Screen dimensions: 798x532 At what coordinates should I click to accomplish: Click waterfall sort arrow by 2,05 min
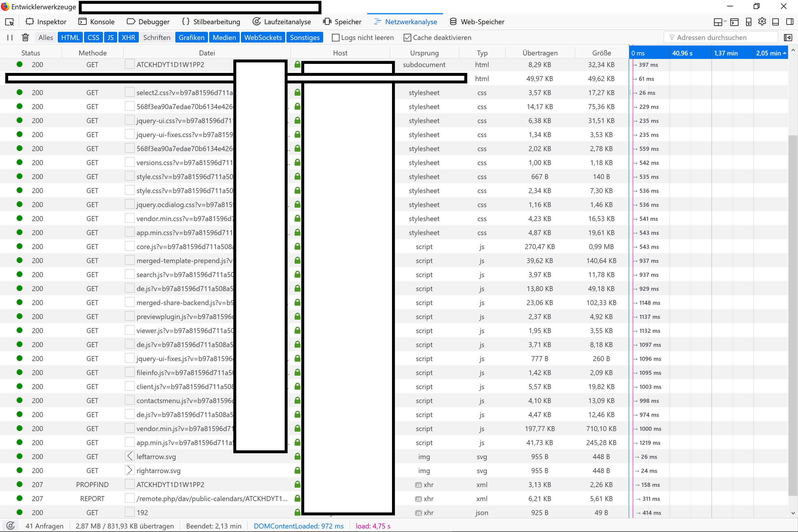784,53
